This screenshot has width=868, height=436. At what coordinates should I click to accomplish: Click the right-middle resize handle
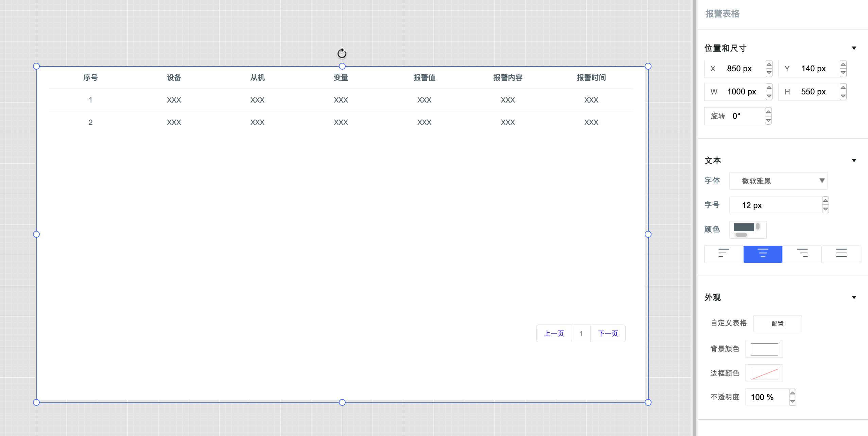tap(648, 234)
